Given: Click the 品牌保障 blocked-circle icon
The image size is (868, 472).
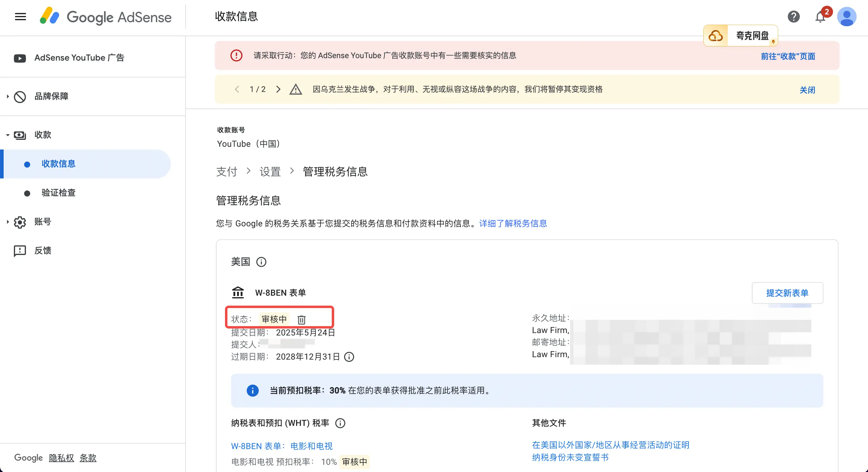Looking at the screenshot, I should click(20, 97).
